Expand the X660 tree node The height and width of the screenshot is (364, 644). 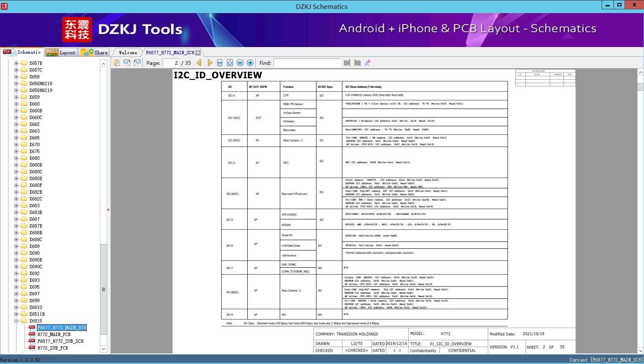(17, 104)
